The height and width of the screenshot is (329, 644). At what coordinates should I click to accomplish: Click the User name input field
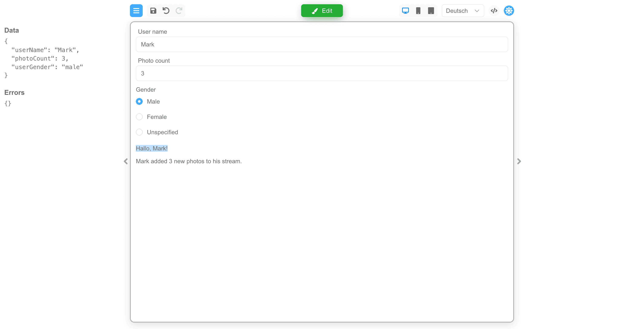point(322,45)
